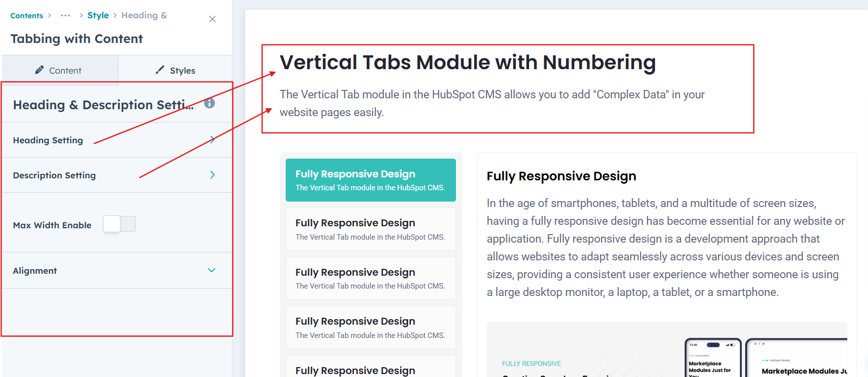Switch to the Styles tab

(x=175, y=70)
